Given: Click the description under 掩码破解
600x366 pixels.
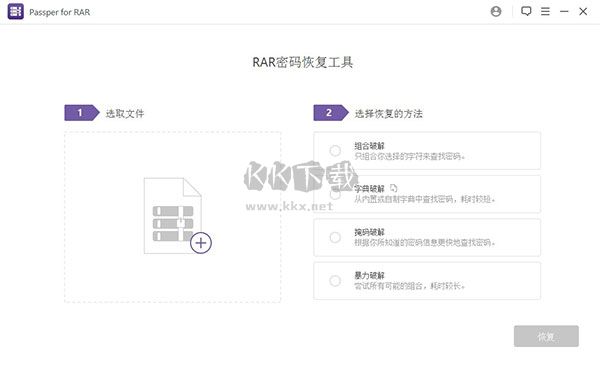Looking at the screenshot, I should click(425, 242).
